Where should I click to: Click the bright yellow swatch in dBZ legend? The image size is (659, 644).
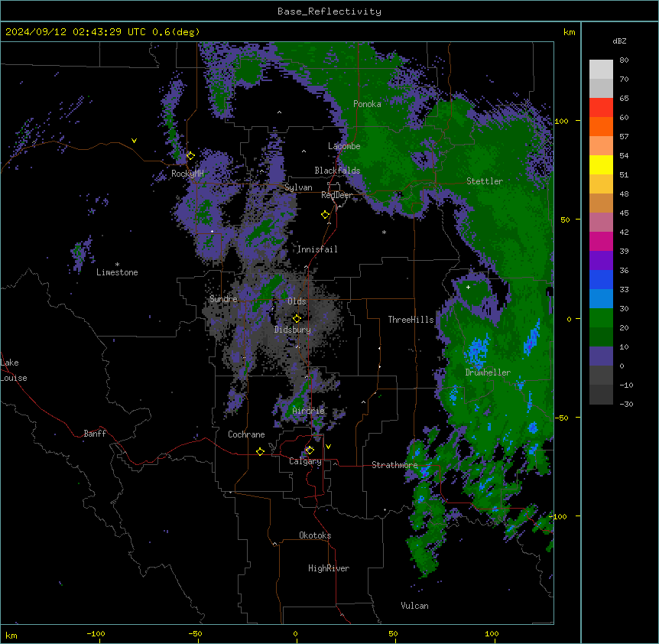click(601, 164)
